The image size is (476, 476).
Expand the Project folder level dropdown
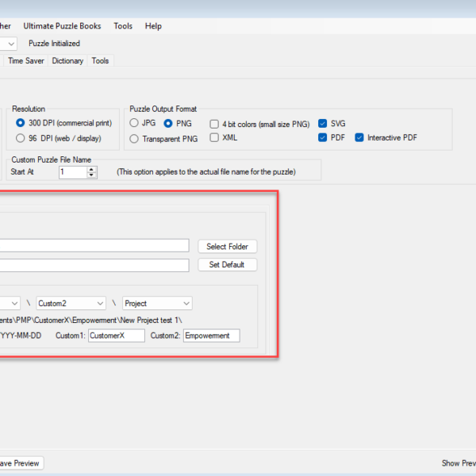[x=186, y=303]
